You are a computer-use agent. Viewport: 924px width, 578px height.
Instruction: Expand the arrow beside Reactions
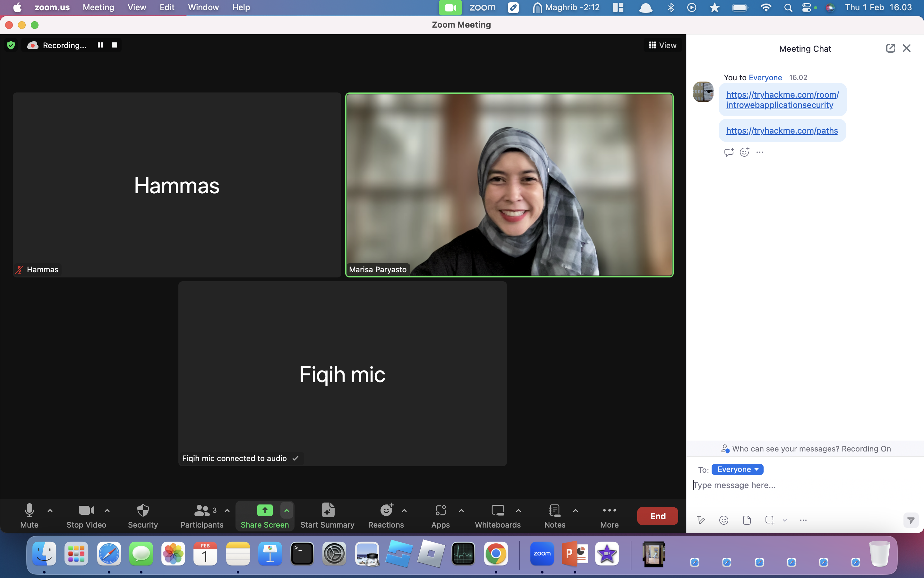coord(404,510)
